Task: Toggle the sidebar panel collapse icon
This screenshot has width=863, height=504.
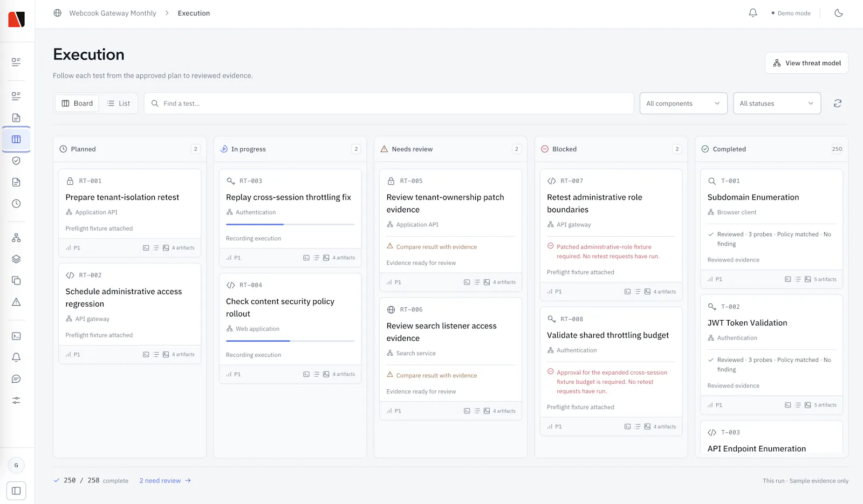Action: coord(16,491)
